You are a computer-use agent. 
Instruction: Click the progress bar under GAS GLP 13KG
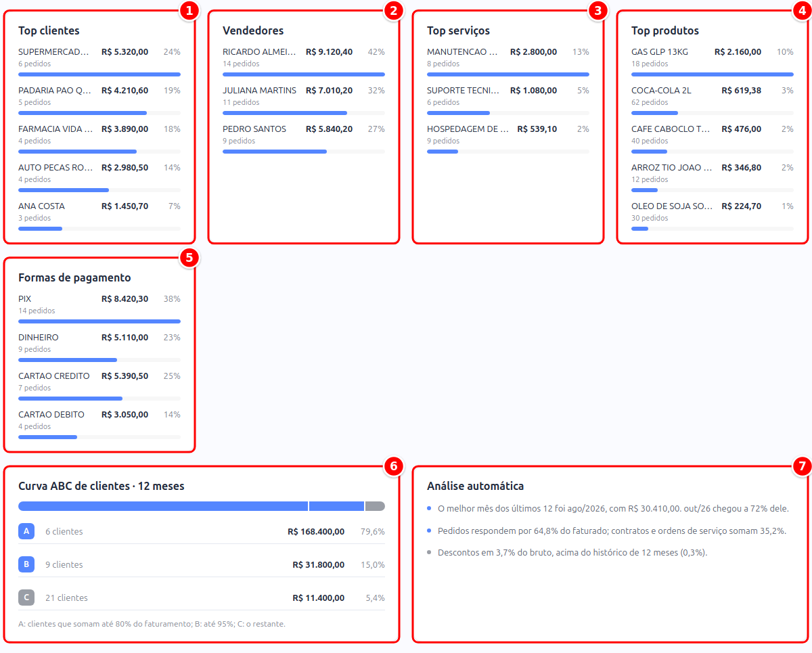click(713, 74)
